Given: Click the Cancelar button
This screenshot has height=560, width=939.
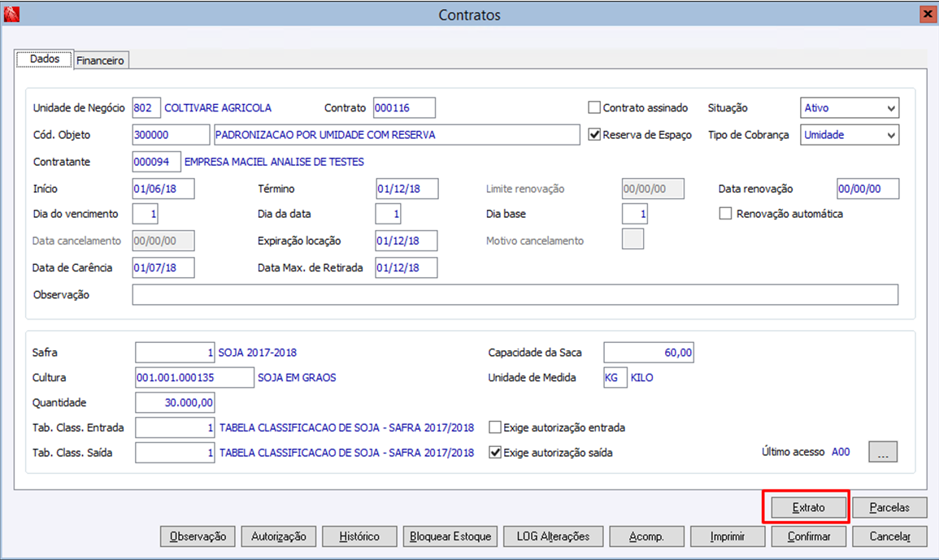Looking at the screenshot, I should click(x=891, y=536).
